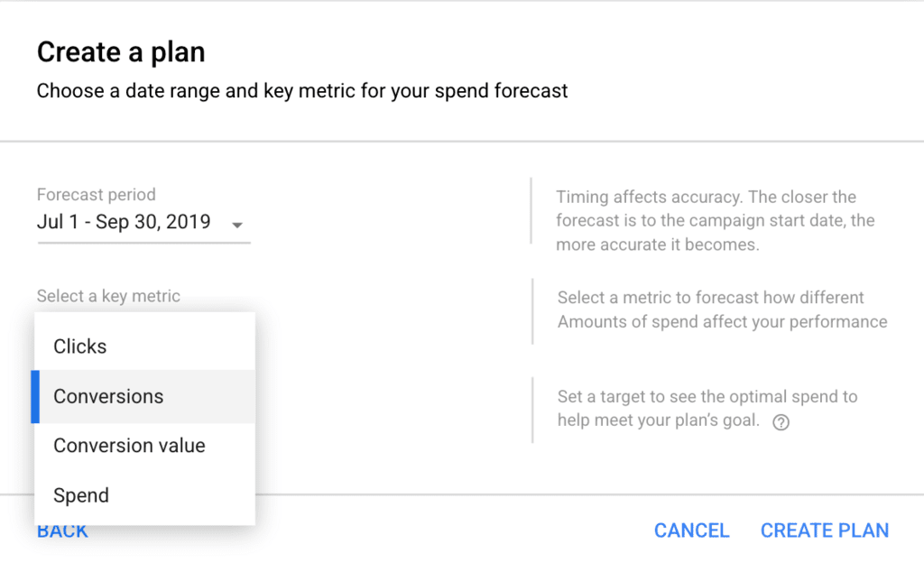Click the Create a plan heading

point(121,51)
